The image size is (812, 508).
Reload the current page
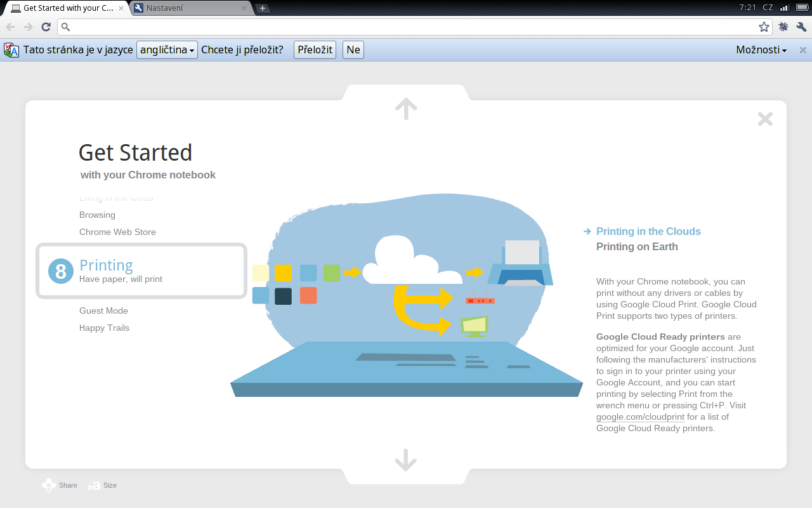[x=46, y=27]
